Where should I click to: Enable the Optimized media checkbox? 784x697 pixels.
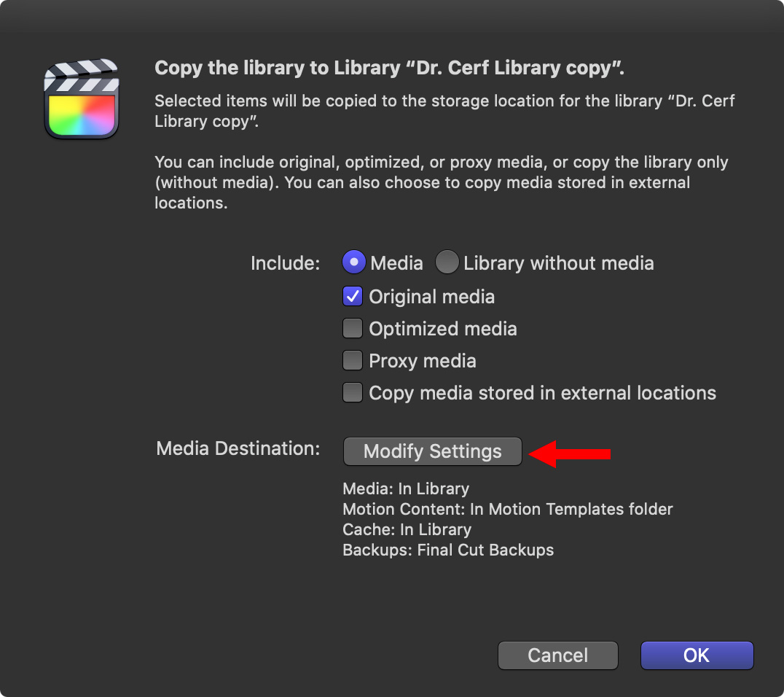point(353,328)
